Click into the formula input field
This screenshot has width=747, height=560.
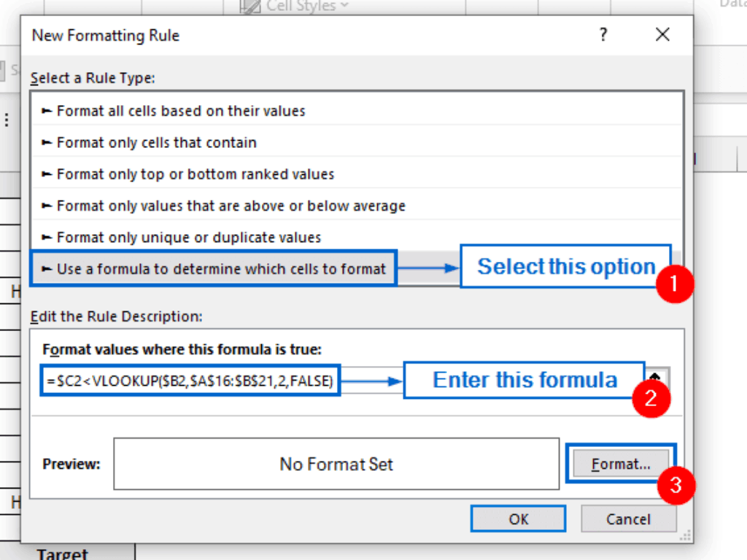[191, 381]
